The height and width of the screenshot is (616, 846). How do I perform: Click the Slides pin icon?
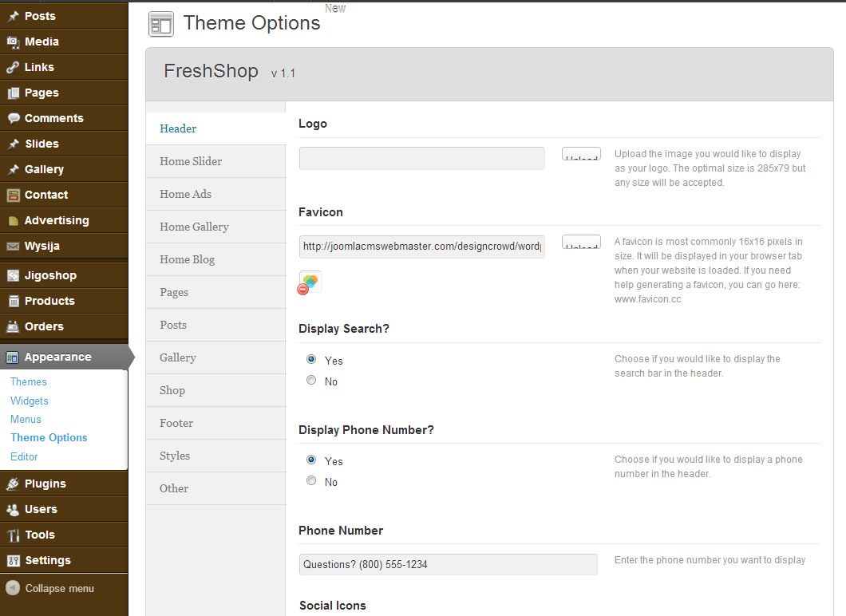13,144
